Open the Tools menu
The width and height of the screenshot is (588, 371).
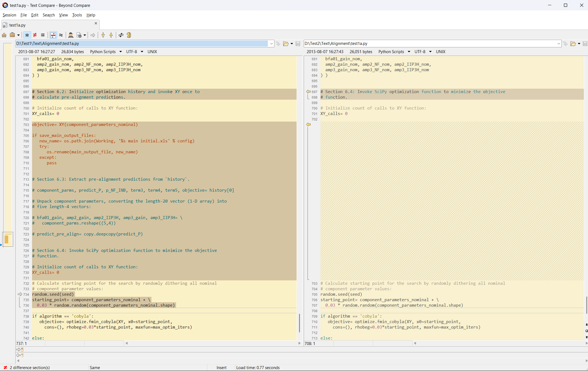(x=77, y=15)
